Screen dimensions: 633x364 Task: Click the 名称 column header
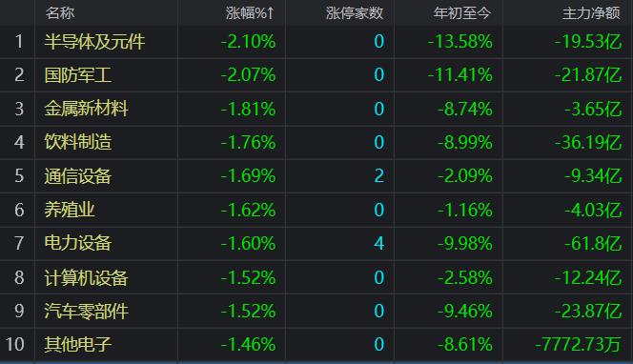coord(60,13)
